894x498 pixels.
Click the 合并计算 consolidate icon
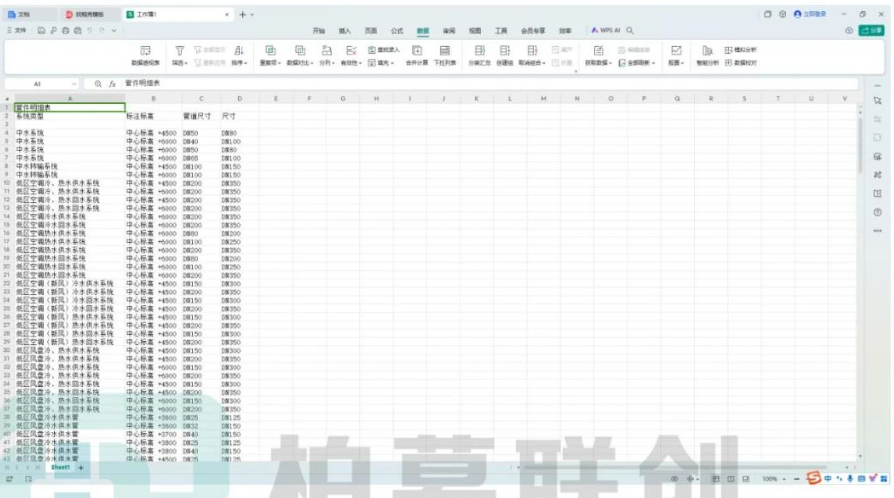click(x=417, y=51)
